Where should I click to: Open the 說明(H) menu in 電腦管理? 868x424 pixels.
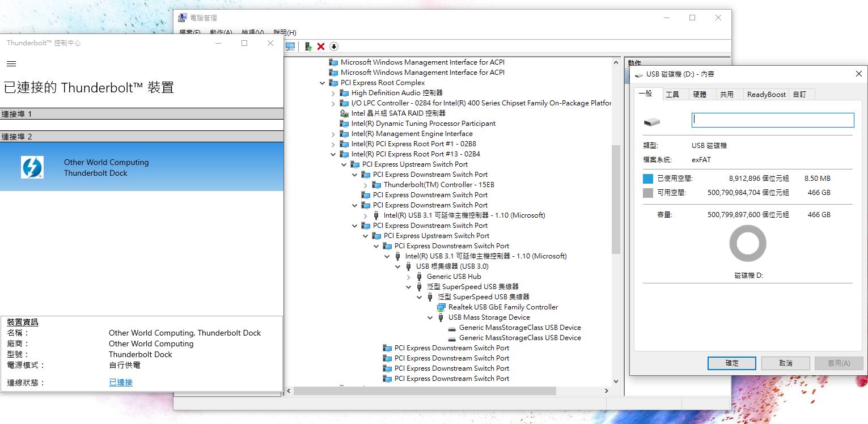click(x=285, y=33)
